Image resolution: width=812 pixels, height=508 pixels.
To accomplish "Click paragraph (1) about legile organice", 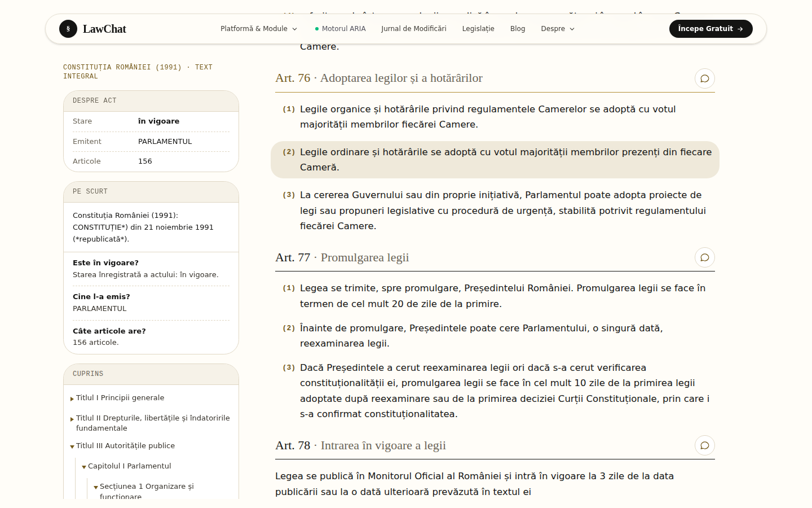I will point(495,117).
